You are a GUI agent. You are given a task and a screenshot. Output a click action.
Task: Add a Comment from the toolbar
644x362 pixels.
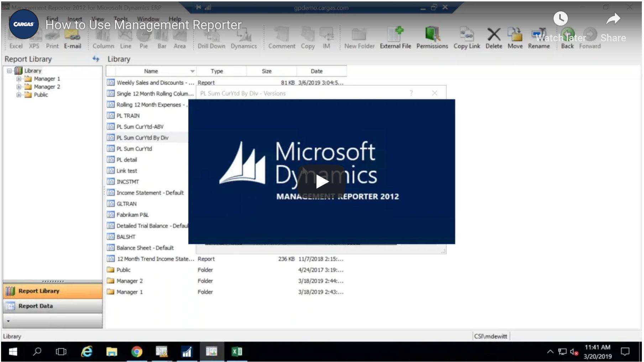pyautogui.click(x=282, y=38)
